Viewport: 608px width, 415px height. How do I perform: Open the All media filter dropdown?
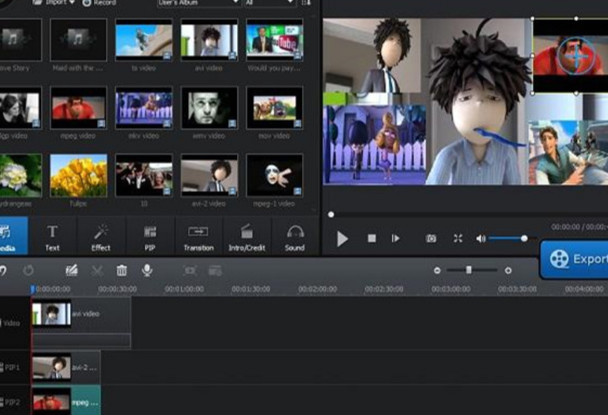[269, 3]
